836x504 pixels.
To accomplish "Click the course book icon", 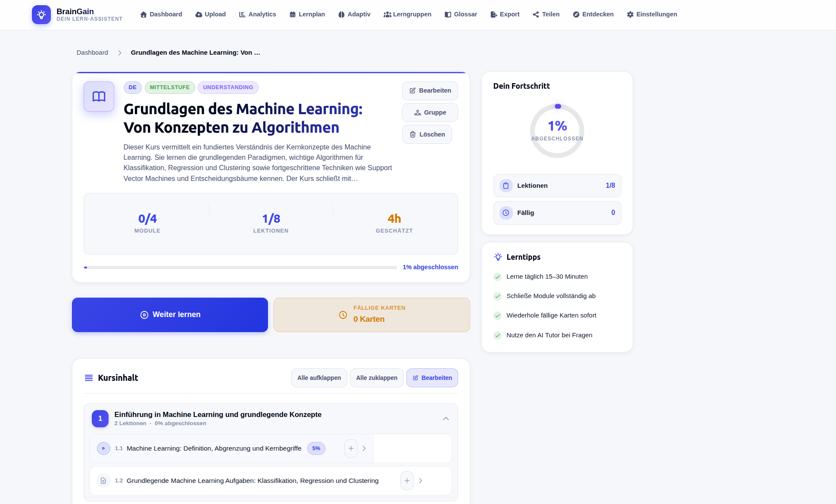I will coord(99,96).
